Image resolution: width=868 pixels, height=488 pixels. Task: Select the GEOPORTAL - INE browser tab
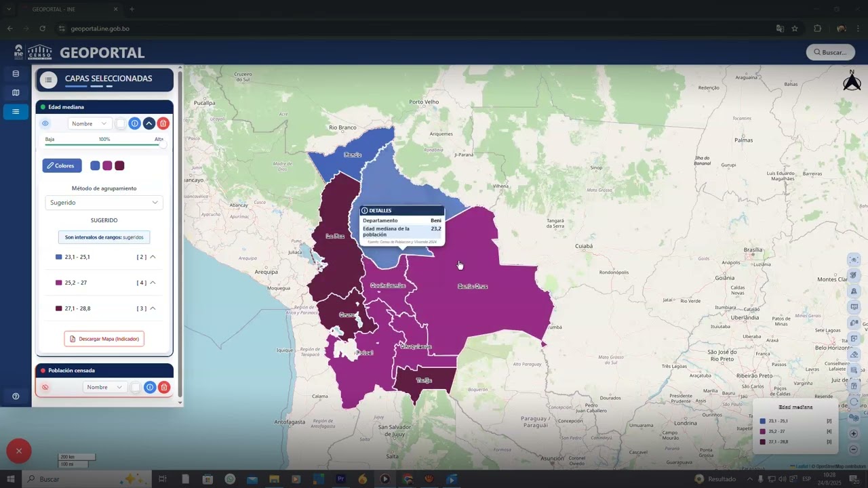click(71, 9)
